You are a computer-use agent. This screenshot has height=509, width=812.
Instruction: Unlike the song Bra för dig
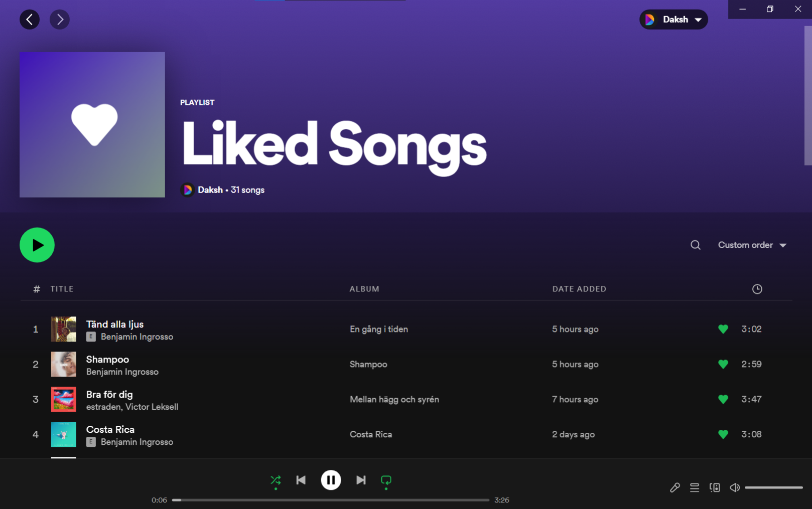pyautogui.click(x=723, y=399)
